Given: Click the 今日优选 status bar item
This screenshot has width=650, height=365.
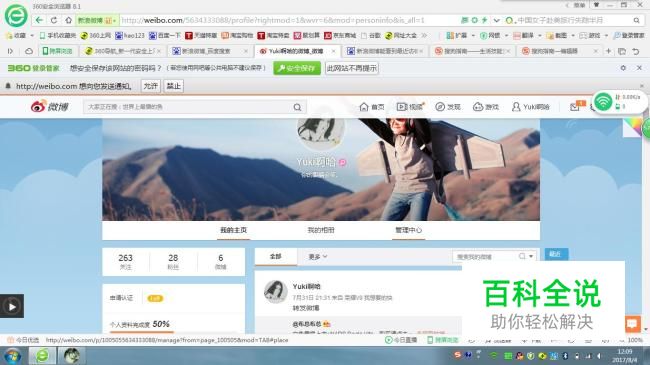Looking at the screenshot, I should [x=24, y=340].
